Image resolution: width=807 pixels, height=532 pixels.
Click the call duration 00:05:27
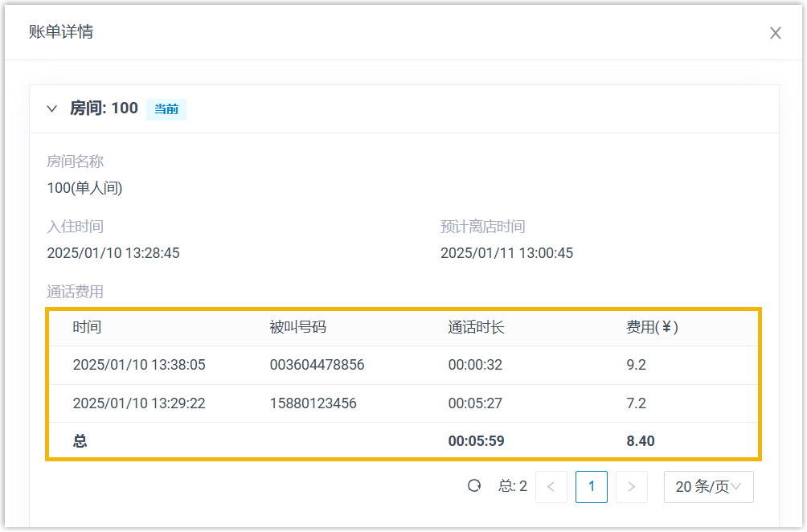point(475,403)
